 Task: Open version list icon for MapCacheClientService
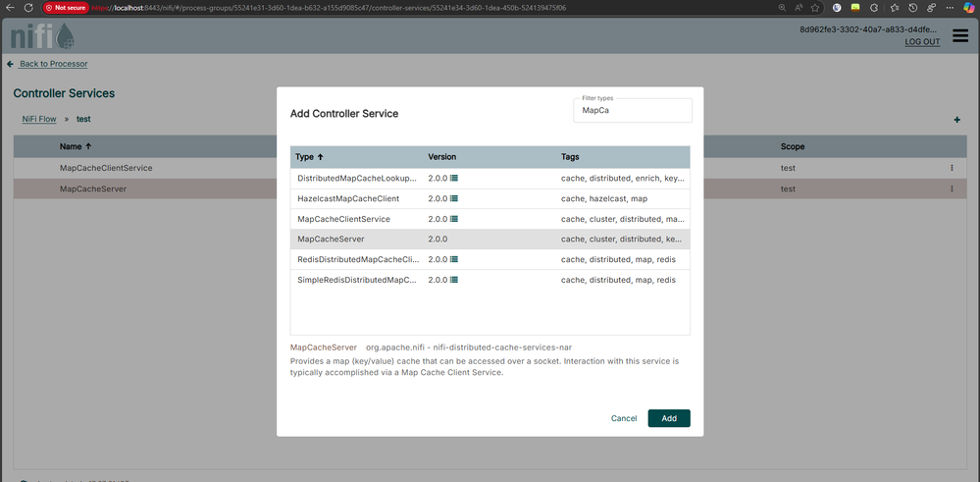tap(454, 219)
